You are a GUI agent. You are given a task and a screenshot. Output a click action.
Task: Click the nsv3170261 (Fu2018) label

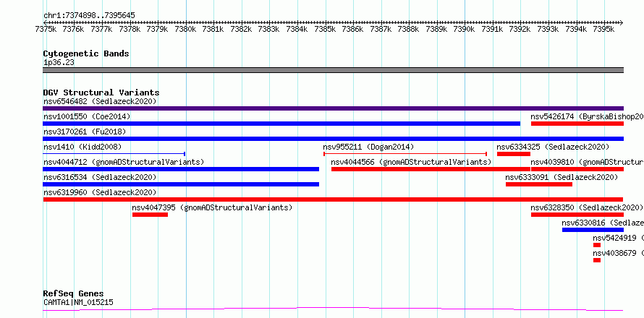click(85, 132)
